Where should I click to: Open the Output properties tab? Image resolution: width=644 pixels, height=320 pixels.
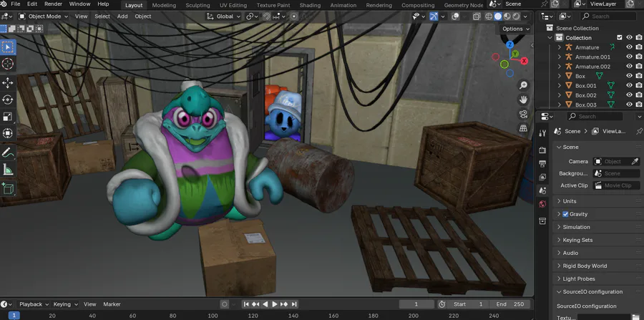tap(542, 164)
